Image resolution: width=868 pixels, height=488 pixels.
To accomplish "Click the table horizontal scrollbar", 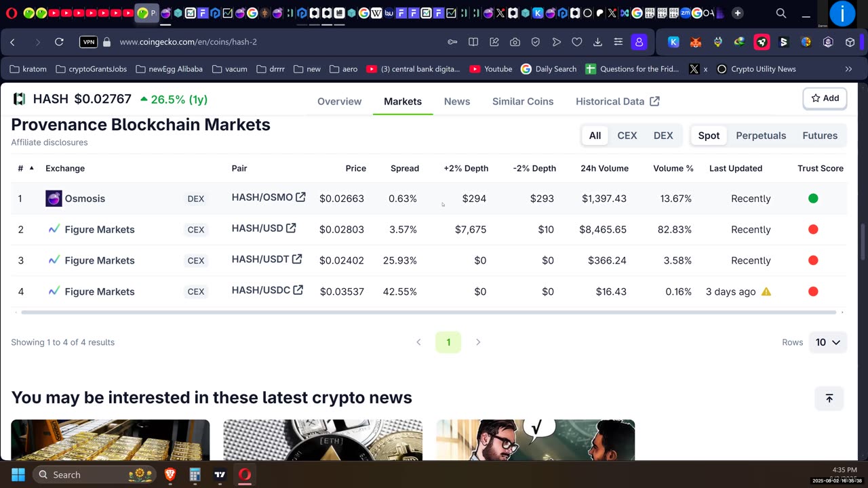I will coord(429,312).
